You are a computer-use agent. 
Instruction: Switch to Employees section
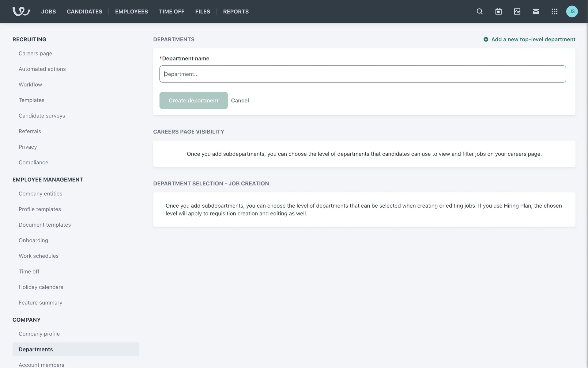131,11
